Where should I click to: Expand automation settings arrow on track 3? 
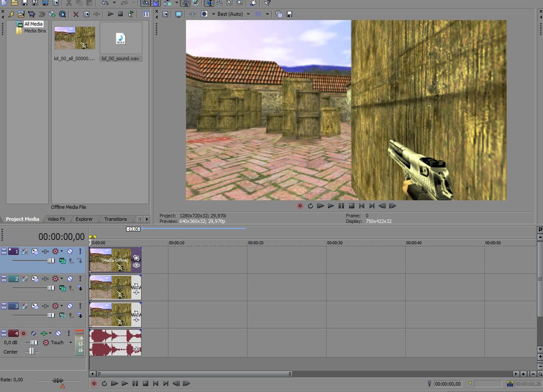(62, 306)
